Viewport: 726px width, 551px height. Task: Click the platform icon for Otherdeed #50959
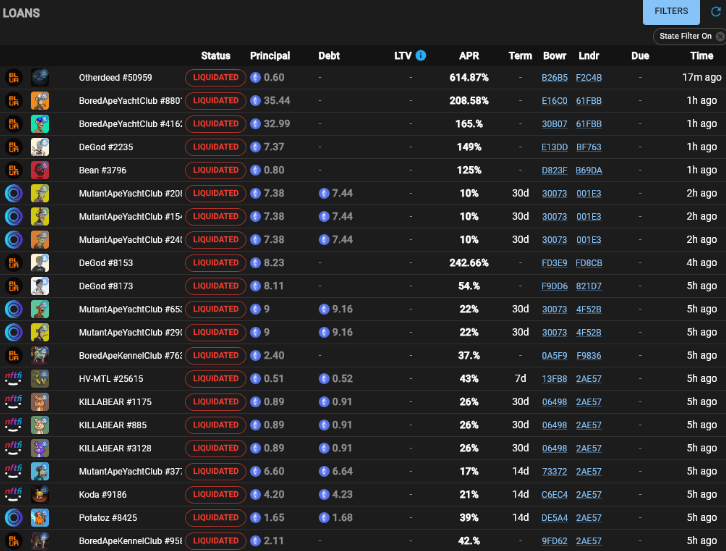click(14, 77)
